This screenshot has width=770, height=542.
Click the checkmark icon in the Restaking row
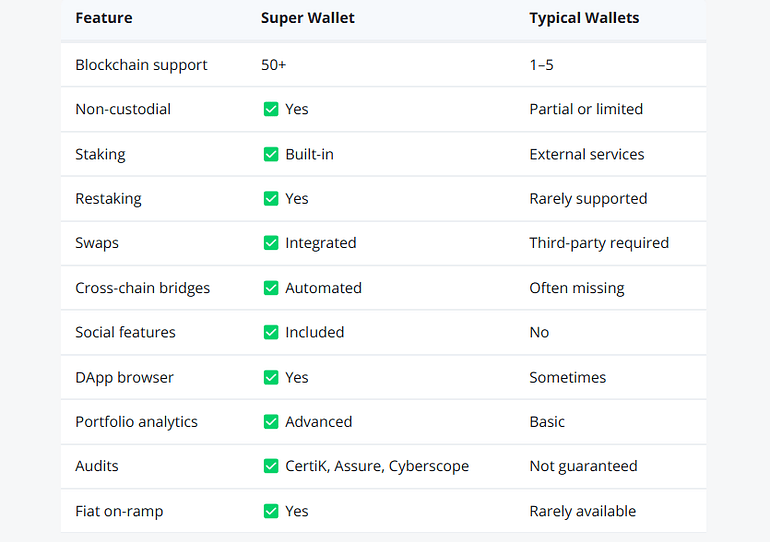[270, 199]
